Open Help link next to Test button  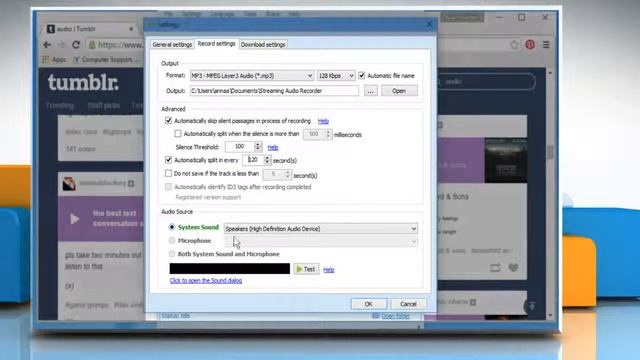tap(329, 269)
